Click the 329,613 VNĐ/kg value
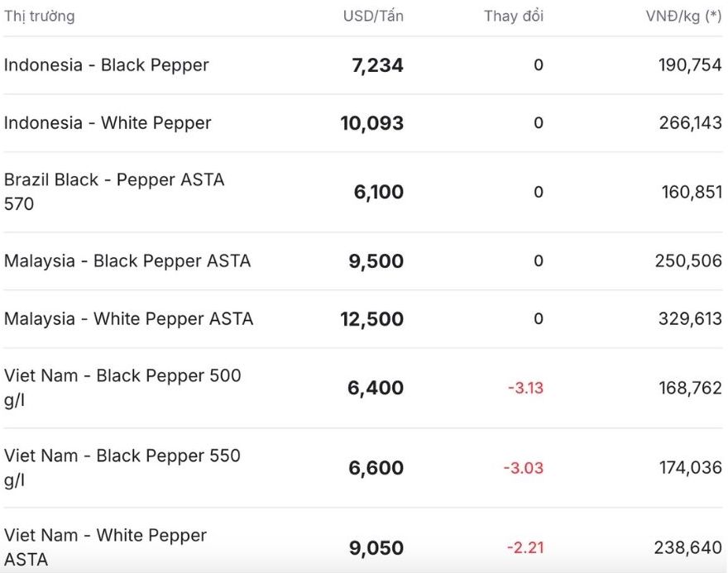 [x=690, y=319]
